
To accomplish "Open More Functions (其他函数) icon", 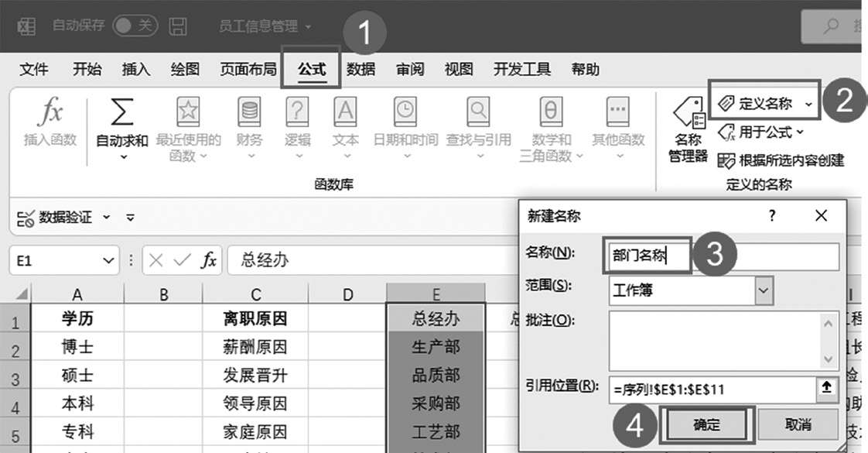I will (x=618, y=112).
